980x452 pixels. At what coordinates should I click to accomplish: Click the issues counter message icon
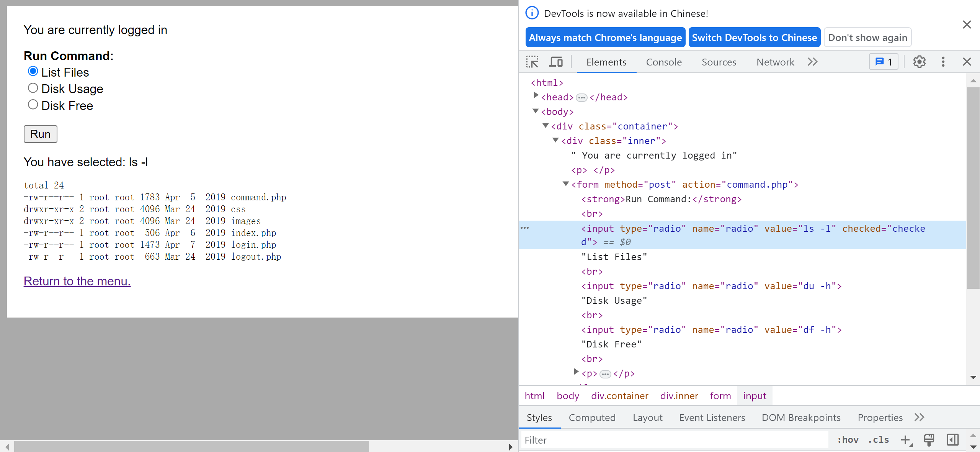tap(884, 62)
